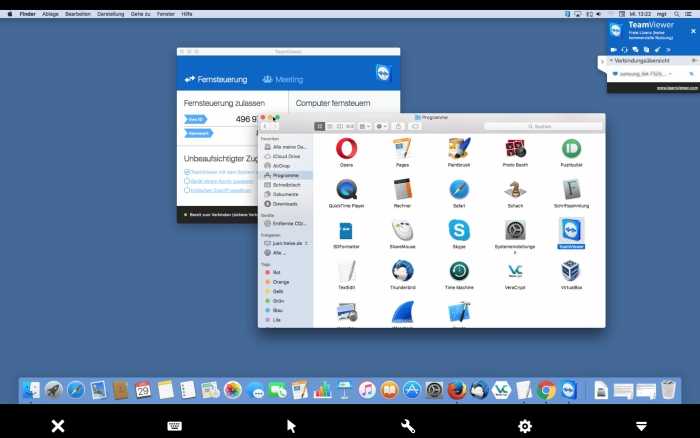Collapse the Verbindungsübersicht section
Screen dimensions: 700x438
[612, 60]
